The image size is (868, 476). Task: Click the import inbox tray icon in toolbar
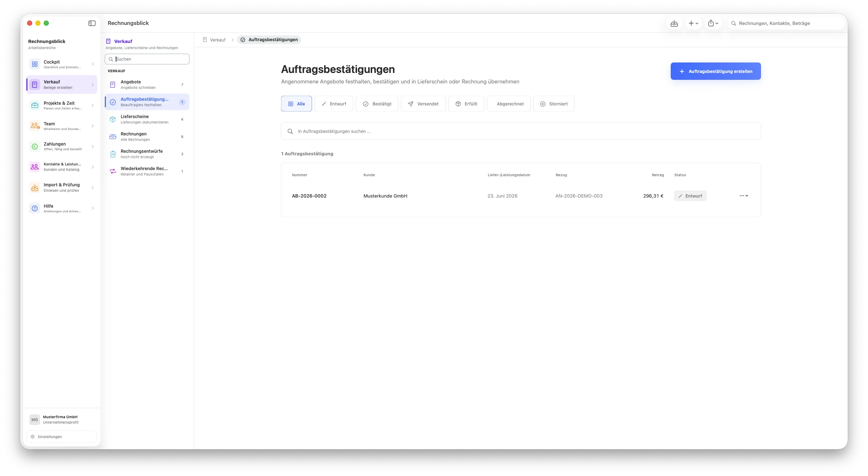point(674,23)
